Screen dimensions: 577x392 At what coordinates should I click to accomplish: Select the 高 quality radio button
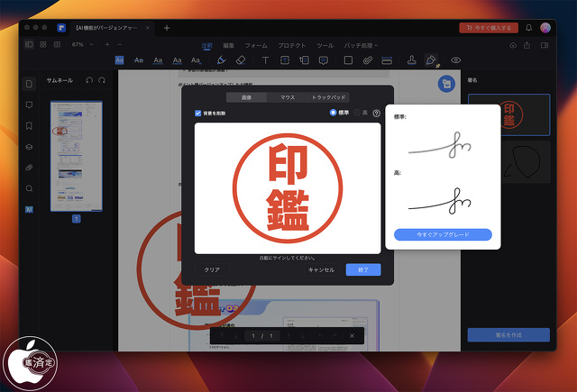click(357, 113)
